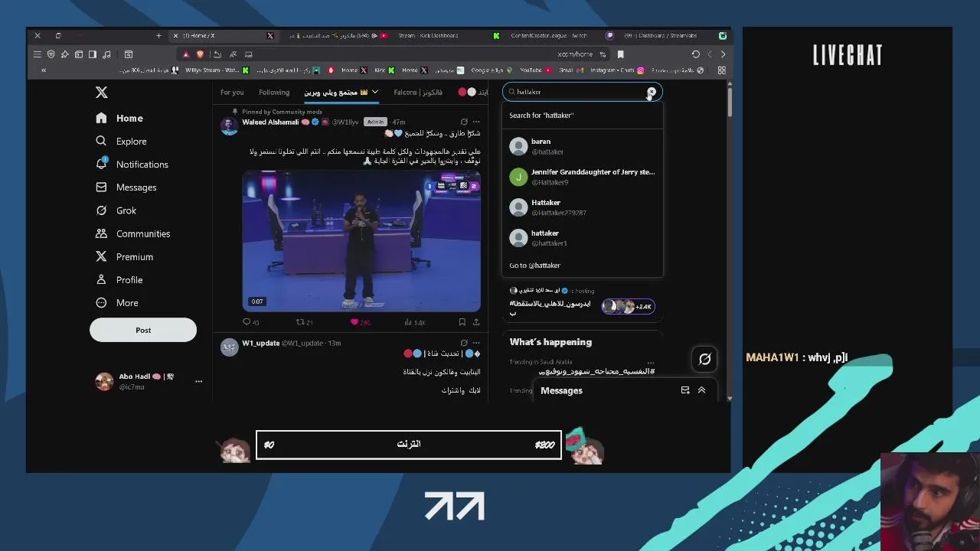Close the Home / X browser tab
Image resolution: width=980 pixels, height=551 pixels.
click(x=175, y=35)
